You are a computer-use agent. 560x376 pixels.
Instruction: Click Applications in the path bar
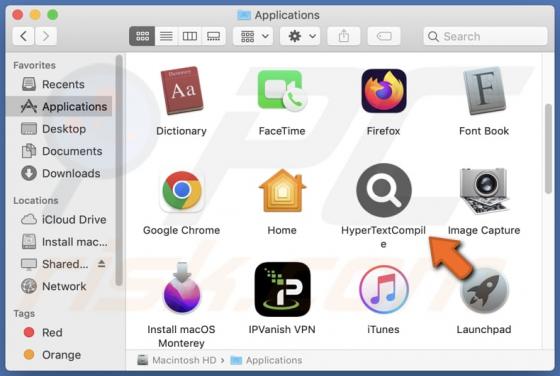pyautogui.click(x=266, y=360)
